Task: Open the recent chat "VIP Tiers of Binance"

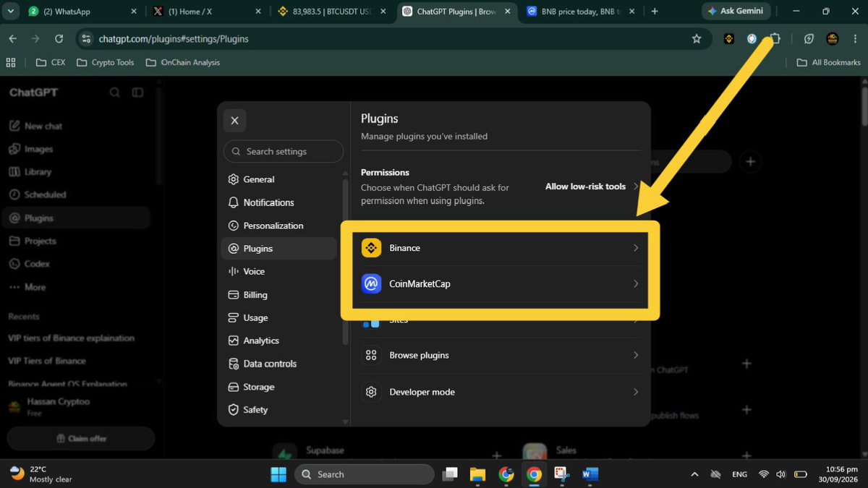Action: (x=47, y=361)
